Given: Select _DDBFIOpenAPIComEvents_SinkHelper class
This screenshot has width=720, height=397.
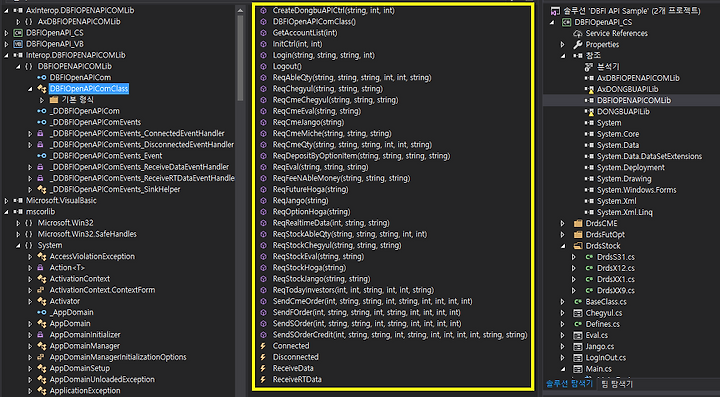Looking at the screenshot, I should pos(115,190).
